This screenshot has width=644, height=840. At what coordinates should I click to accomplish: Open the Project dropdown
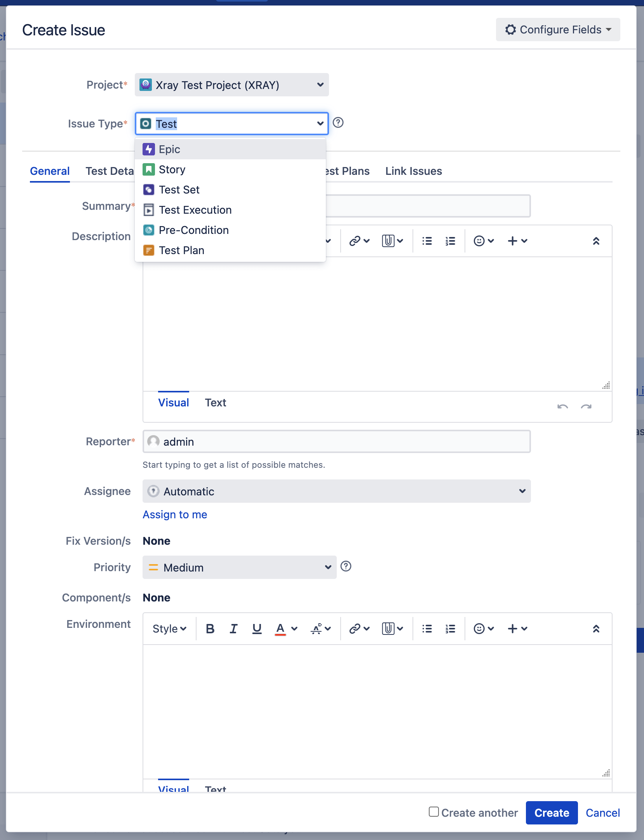pyautogui.click(x=231, y=85)
